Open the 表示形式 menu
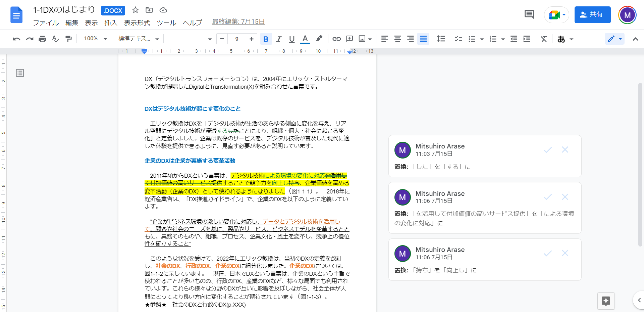Viewport: 644px width, 312px height. pos(137,23)
